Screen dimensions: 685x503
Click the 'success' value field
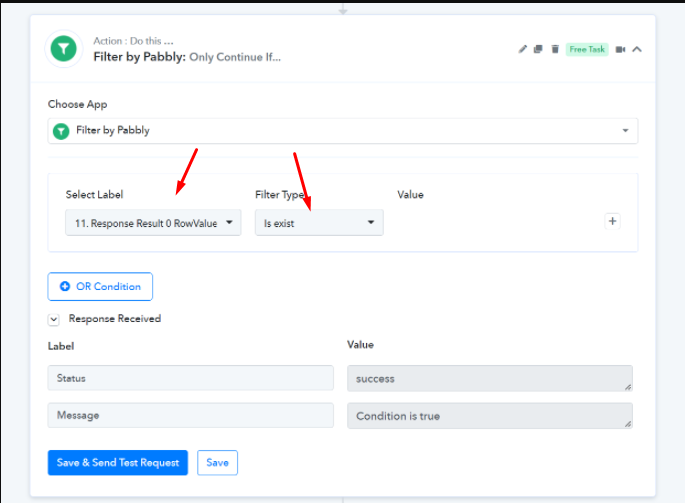(x=490, y=378)
